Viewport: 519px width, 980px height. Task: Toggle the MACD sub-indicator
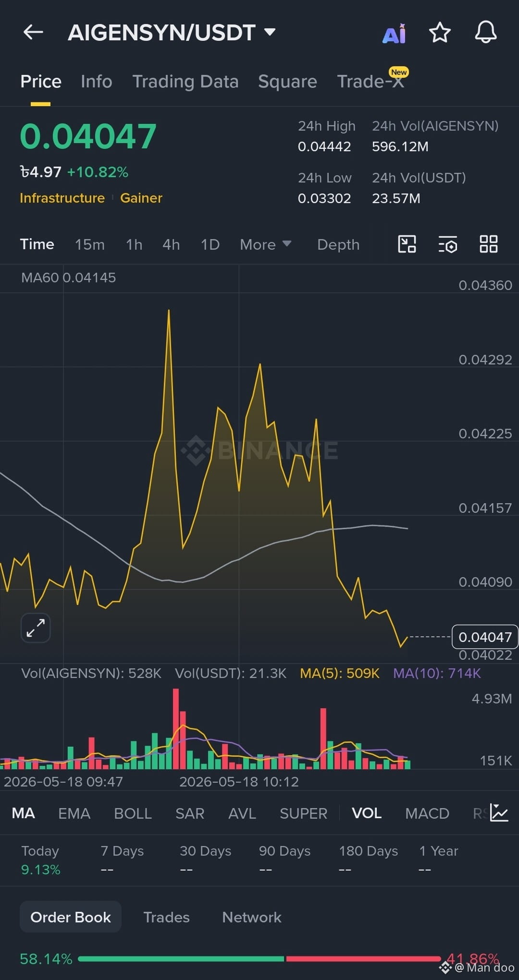(x=427, y=813)
